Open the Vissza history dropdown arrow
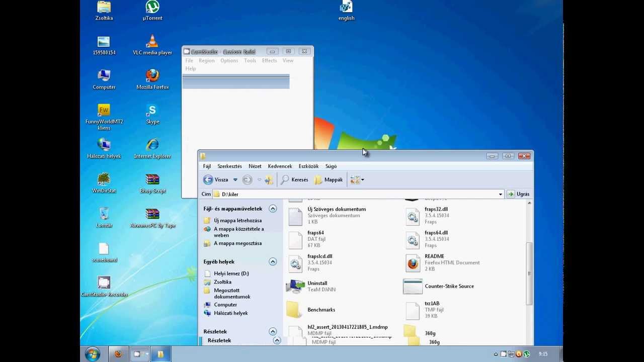The height and width of the screenshot is (362, 644). (x=235, y=179)
